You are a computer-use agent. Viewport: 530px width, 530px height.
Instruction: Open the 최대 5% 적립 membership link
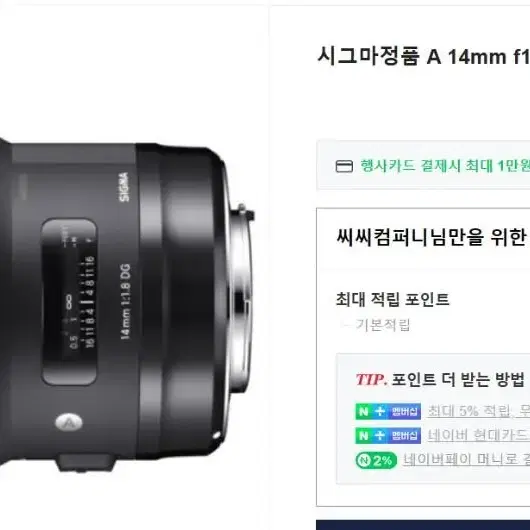coord(478,411)
